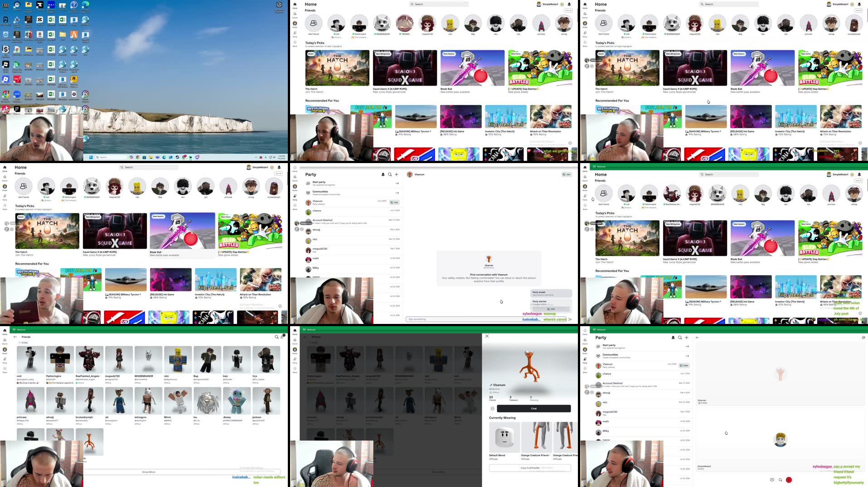Image resolution: width=868 pixels, height=487 pixels.
Task: Click See All in the green-bannered Home window
Action: [x=858, y=180]
